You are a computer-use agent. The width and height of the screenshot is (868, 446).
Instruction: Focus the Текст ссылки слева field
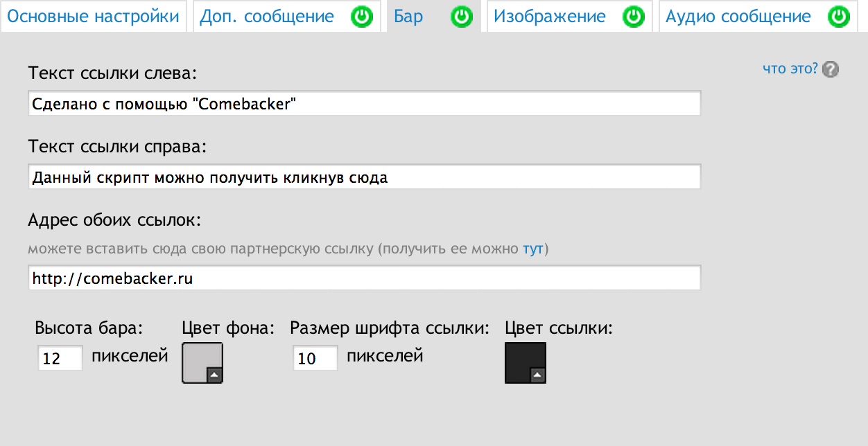[x=365, y=104]
